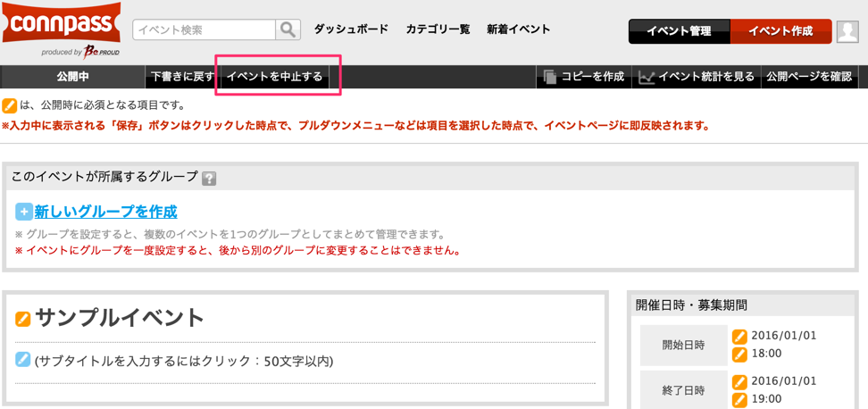
Task: Click the end time 19:00
Action: tap(766, 399)
